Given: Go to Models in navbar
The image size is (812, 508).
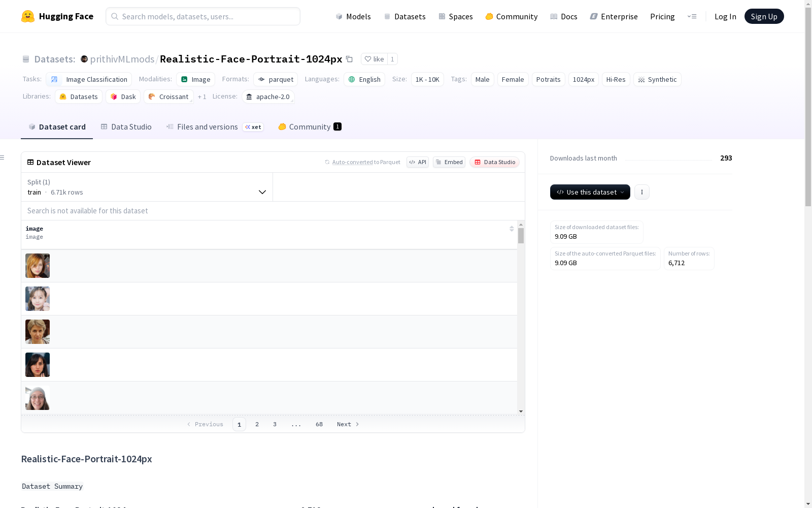Looking at the screenshot, I should (x=353, y=16).
